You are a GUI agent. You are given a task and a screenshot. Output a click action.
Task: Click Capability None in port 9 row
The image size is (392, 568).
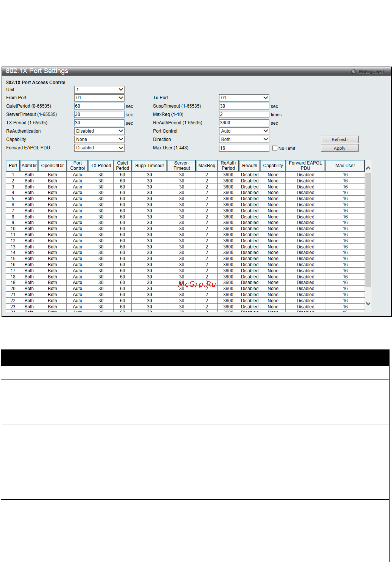[273, 223]
